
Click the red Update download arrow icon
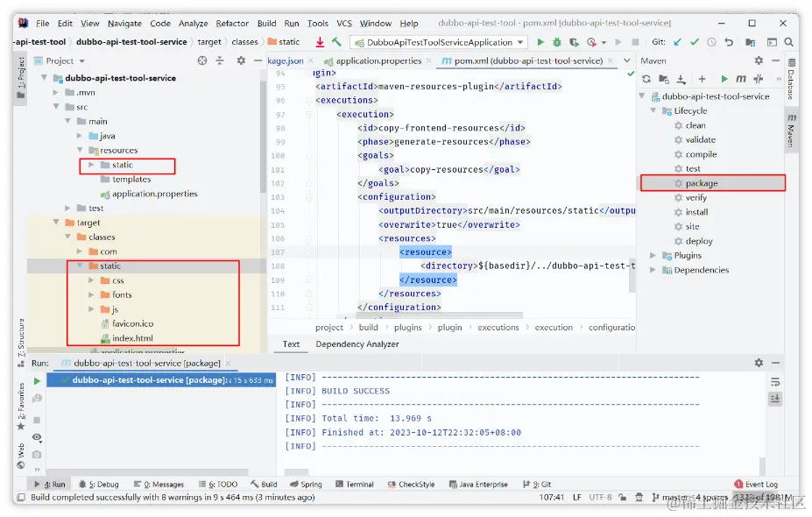tap(320, 42)
